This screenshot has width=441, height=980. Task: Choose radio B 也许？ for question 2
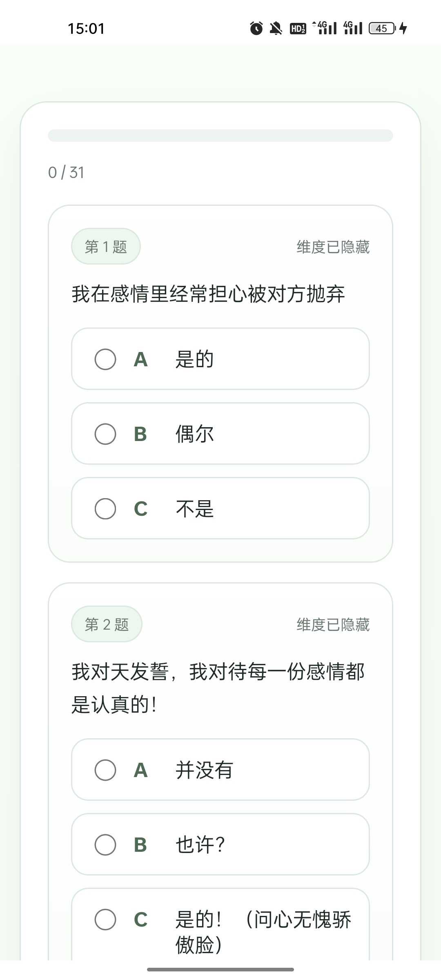pos(105,844)
